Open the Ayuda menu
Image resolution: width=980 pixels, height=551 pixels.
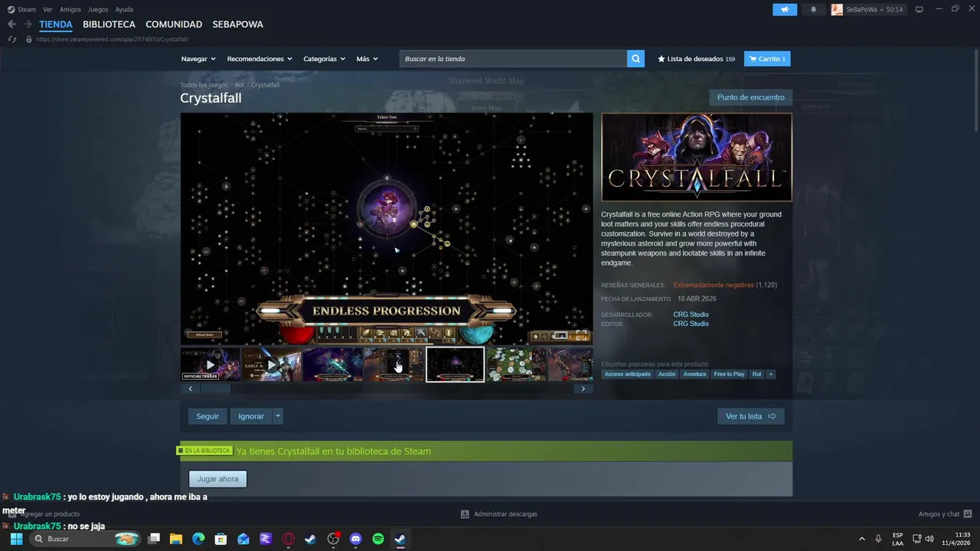coord(124,9)
